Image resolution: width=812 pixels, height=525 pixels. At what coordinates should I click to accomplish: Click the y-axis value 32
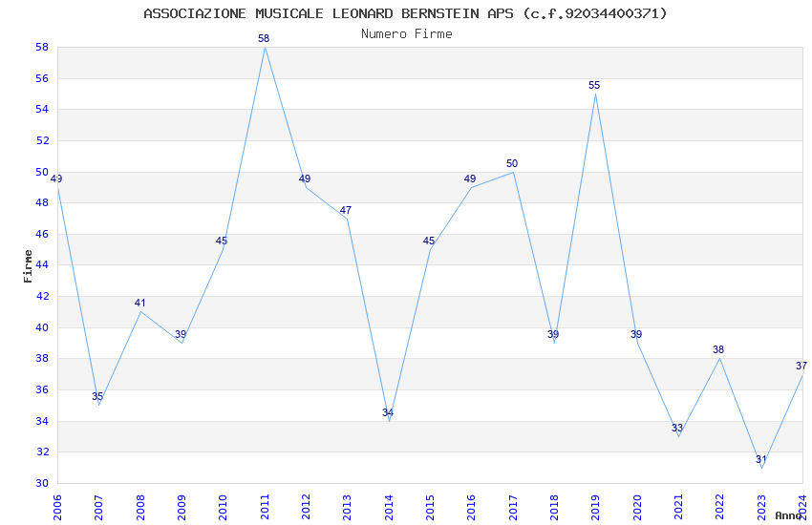[42, 452]
